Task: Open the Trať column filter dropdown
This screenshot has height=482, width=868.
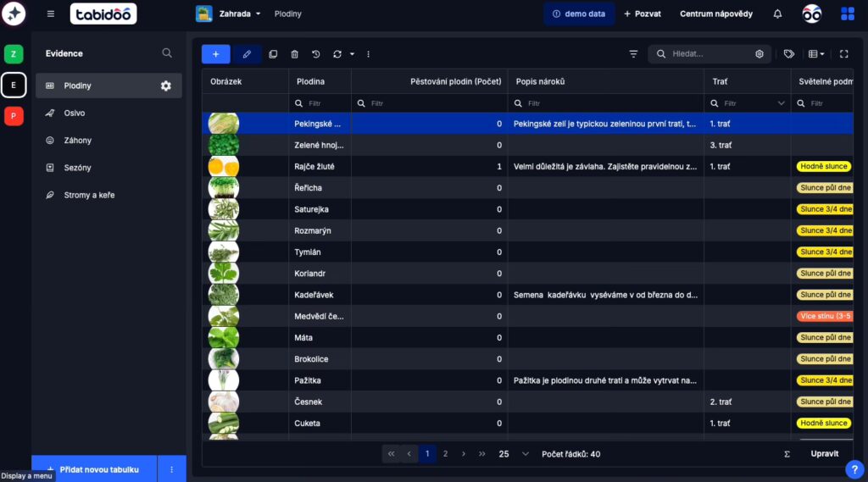Action: coord(781,103)
